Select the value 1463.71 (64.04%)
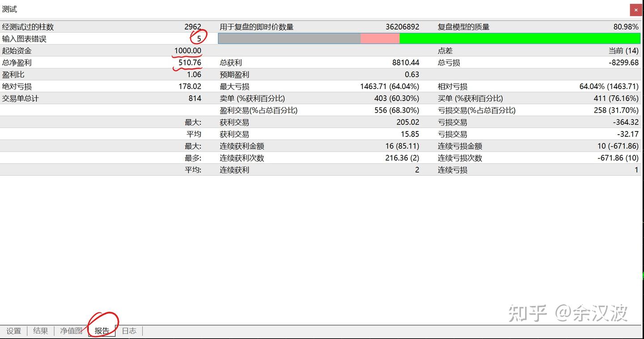Image resolution: width=644 pixels, height=339 pixels. click(390, 87)
